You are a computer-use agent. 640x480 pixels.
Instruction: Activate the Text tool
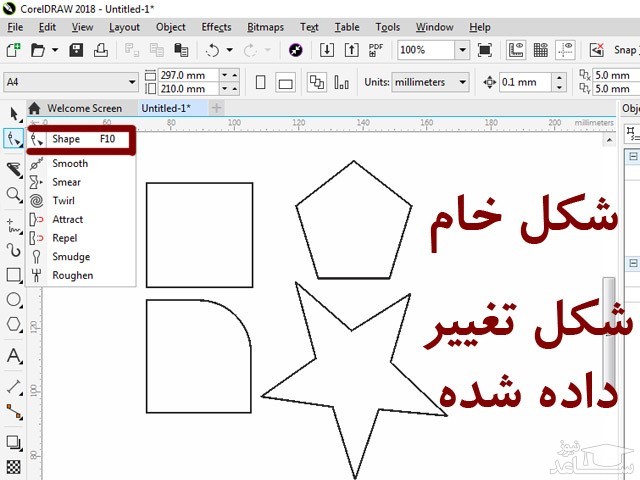click(14, 356)
